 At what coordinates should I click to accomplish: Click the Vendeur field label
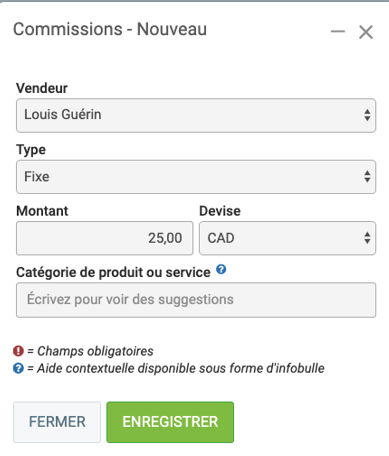point(42,88)
